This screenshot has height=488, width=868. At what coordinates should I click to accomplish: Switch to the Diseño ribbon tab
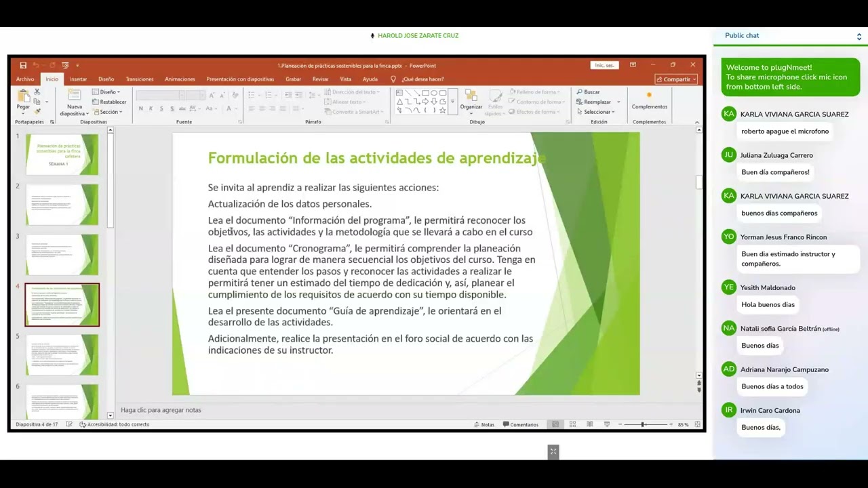tap(106, 79)
